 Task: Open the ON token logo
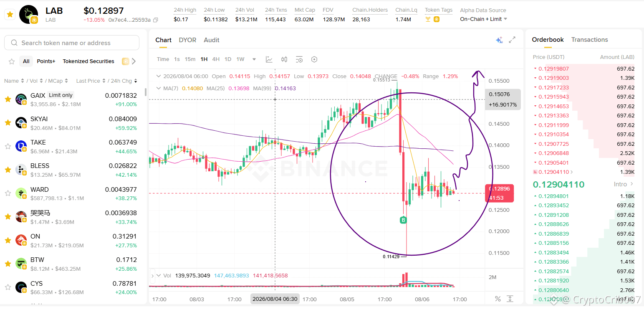(21, 240)
